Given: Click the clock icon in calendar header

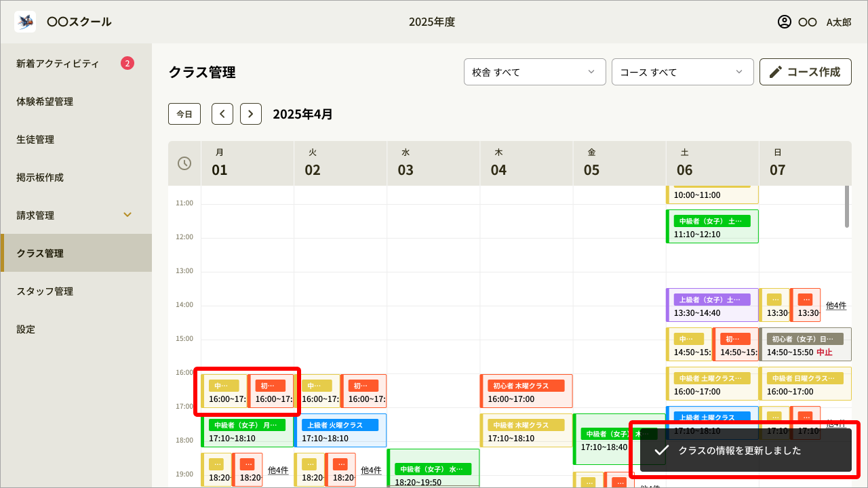Looking at the screenshot, I should pos(184,163).
